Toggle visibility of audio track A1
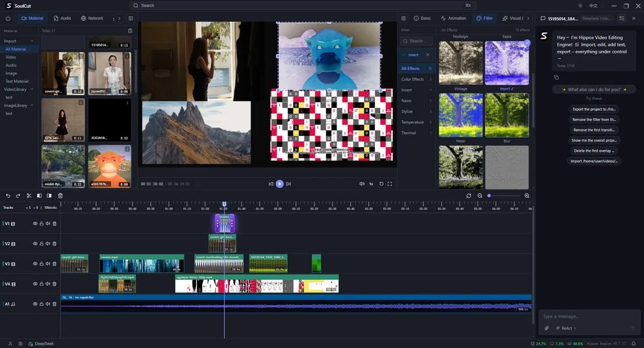Screen dimensions: 644x348 [x=35, y=304]
